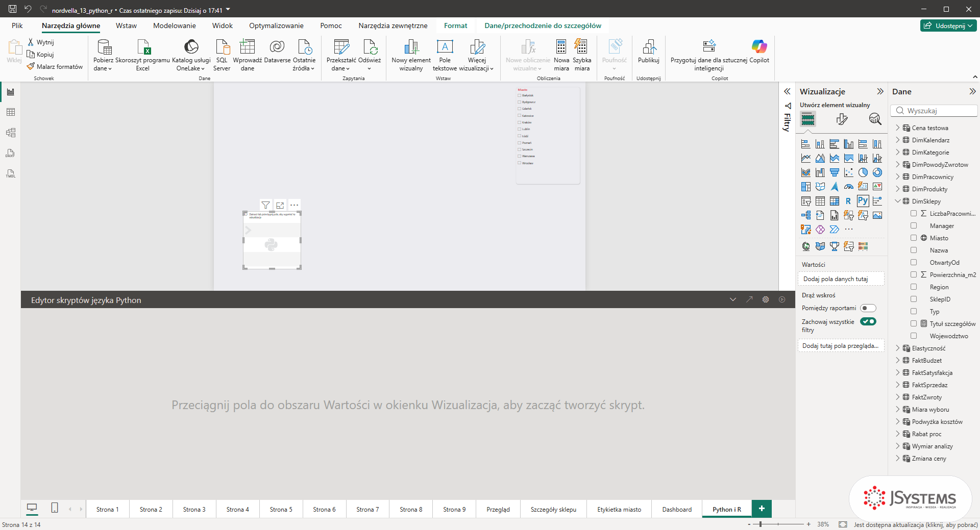Check the Miasto field checkbox
The width and height of the screenshot is (980, 530).
(x=914, y=238)
